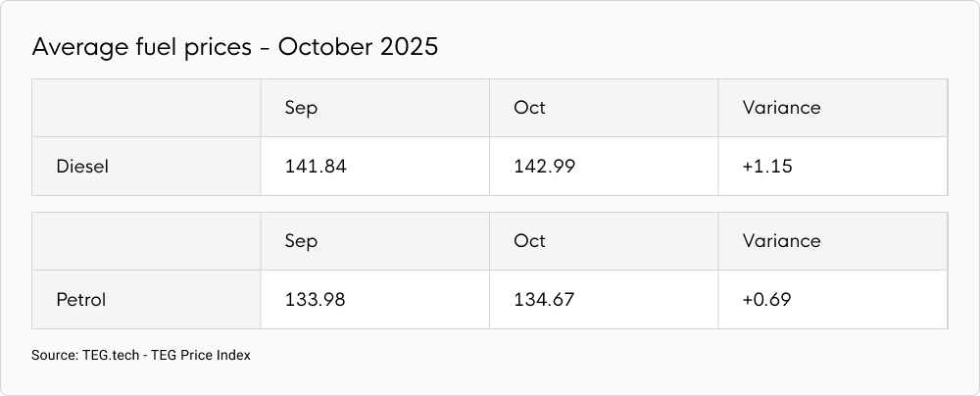Select the Sep header in Petrol table

pos(301,241)
